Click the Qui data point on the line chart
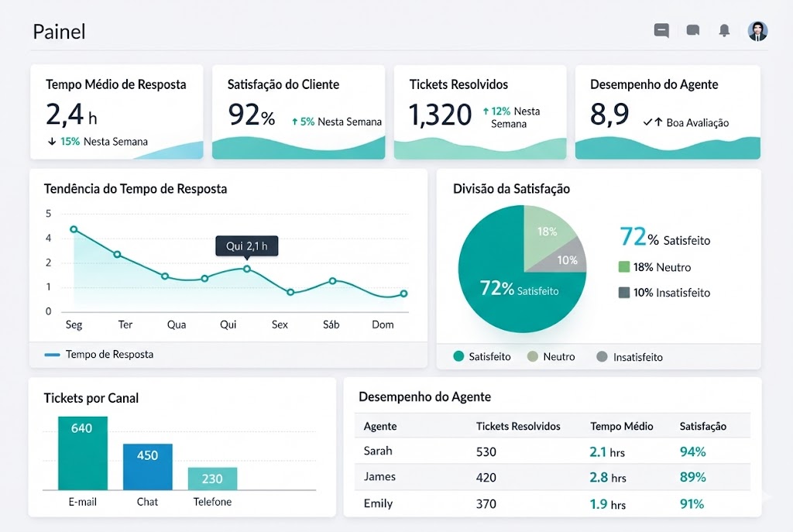 pyautogui.click(x=247, y=269)
